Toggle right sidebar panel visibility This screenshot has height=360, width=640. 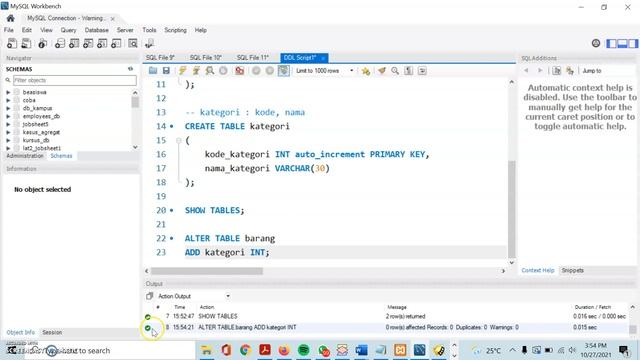coord(633,43)
